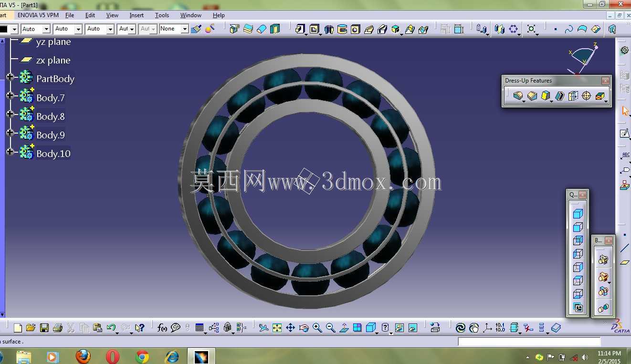
Task: Click the Undo arrow icon
Action: [x=111, y=328]
